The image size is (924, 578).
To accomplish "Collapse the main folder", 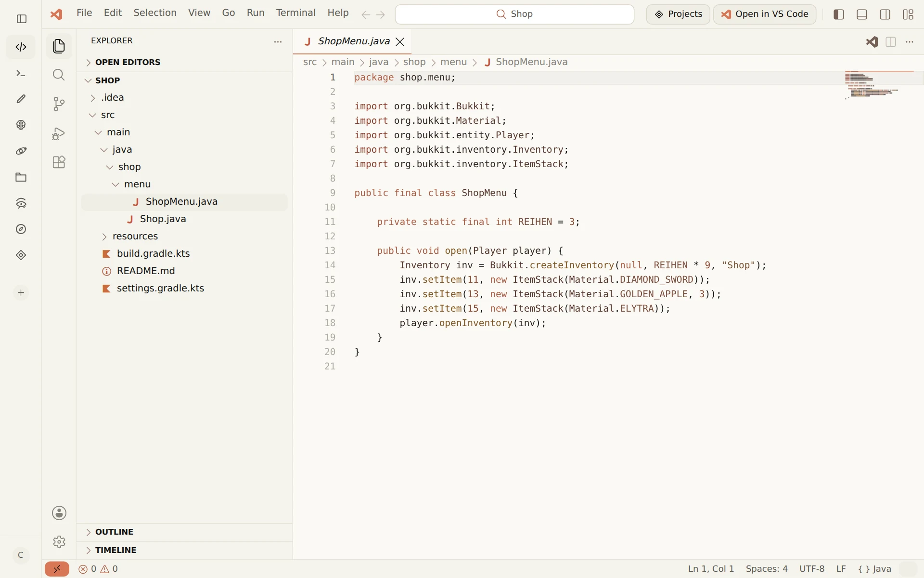I will tap(184, 132).
